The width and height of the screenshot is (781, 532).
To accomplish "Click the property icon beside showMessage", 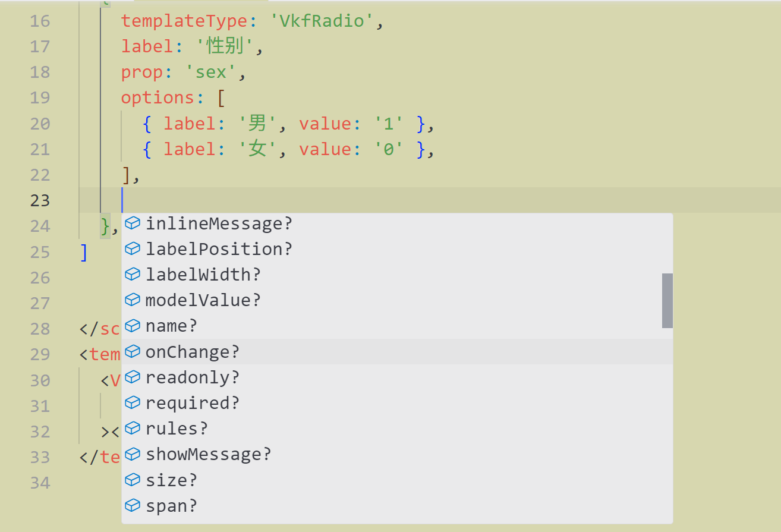I will [x=133, y=454].
